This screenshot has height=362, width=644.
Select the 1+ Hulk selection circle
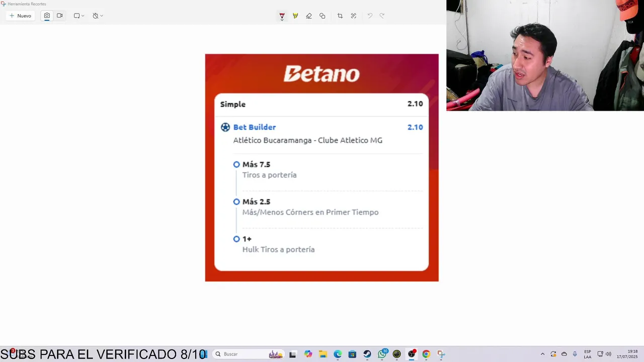236,239
